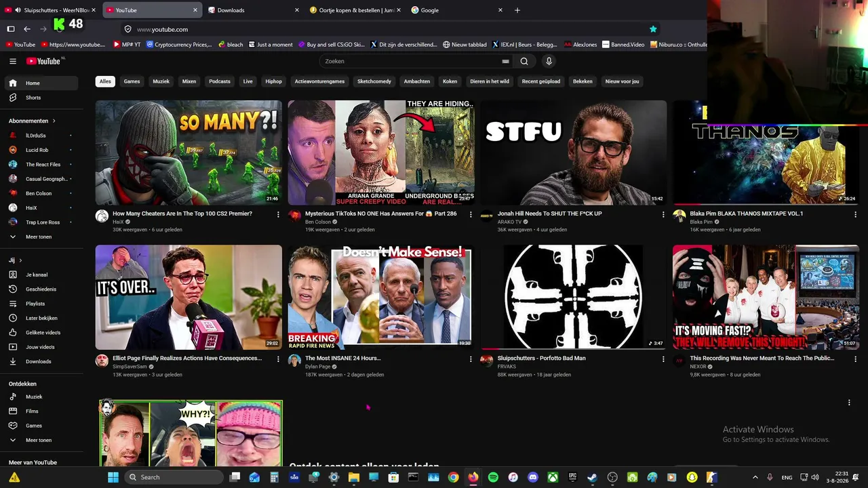Click the Windows taskbar Search box
Image resolution: width=868 pixels, height=488 pixels.
pyautogui.click(x=175, y=477)
